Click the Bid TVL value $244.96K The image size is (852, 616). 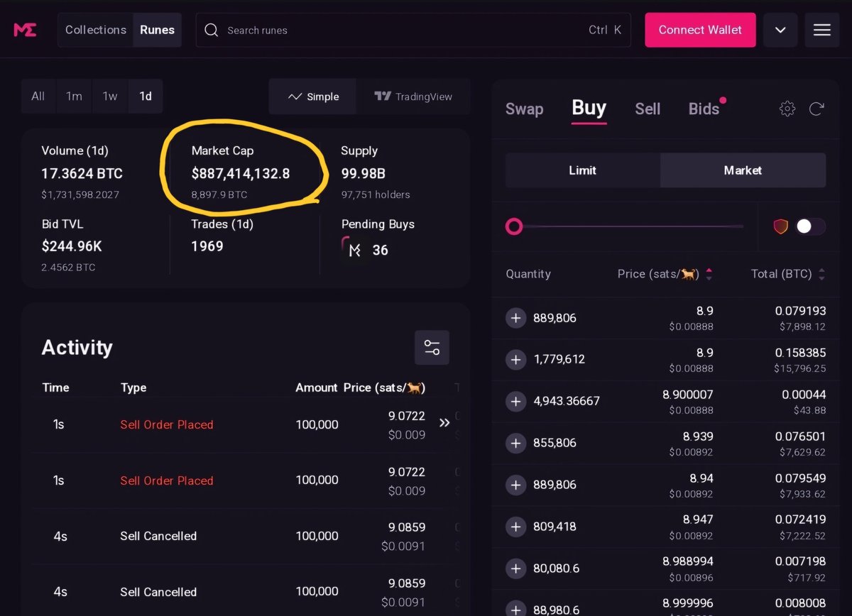click(x=72, y=246)
